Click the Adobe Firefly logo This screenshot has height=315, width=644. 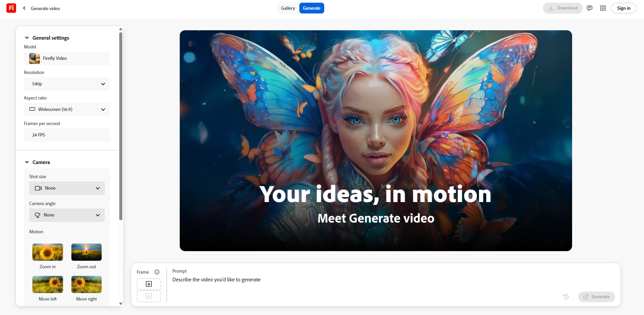pyautogui.click(x=10, y=8)
